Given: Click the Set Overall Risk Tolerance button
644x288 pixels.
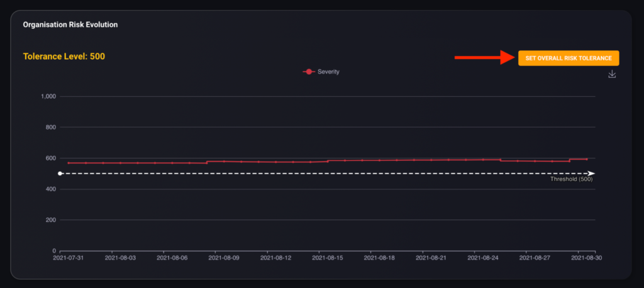Looking at the screenshot, I should tap(569, 58).
